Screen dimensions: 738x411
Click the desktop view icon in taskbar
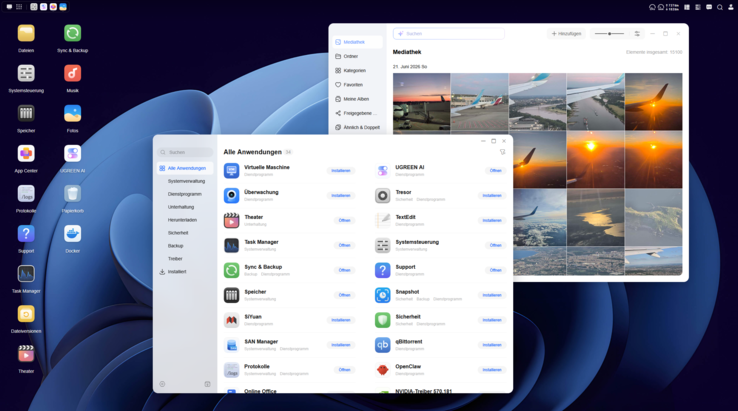click(x=9, y=7)
